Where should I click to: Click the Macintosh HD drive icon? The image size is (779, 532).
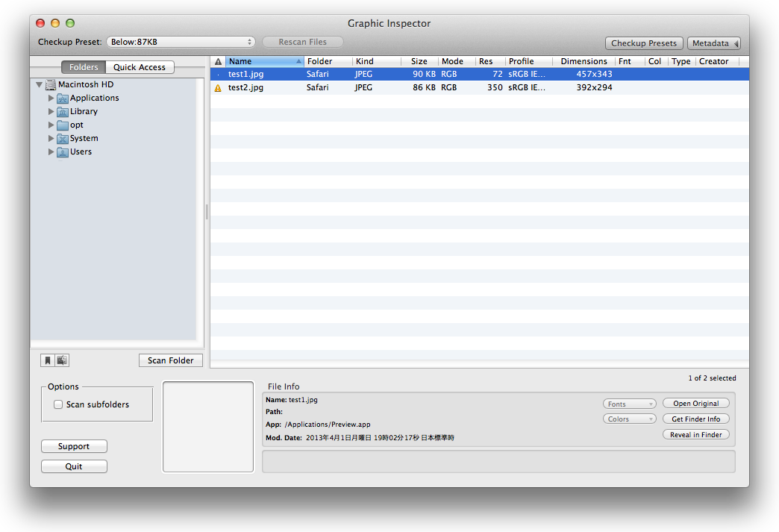(50, 84)
